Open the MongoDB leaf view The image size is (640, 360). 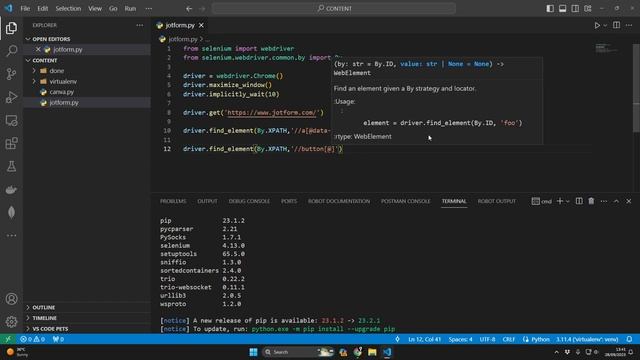click(x=11, y=212)
